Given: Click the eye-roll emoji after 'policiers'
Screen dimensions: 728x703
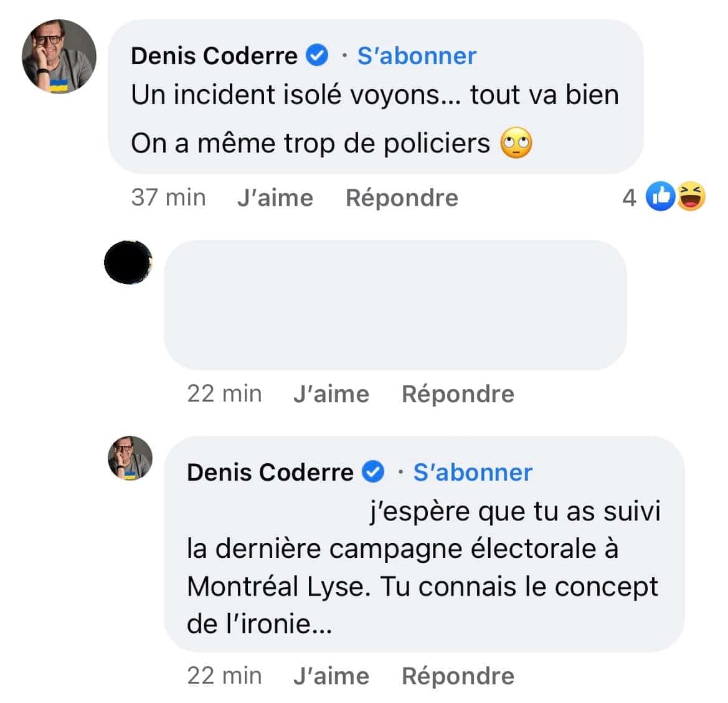Looking at the screenshot, I should pos(516,144).
